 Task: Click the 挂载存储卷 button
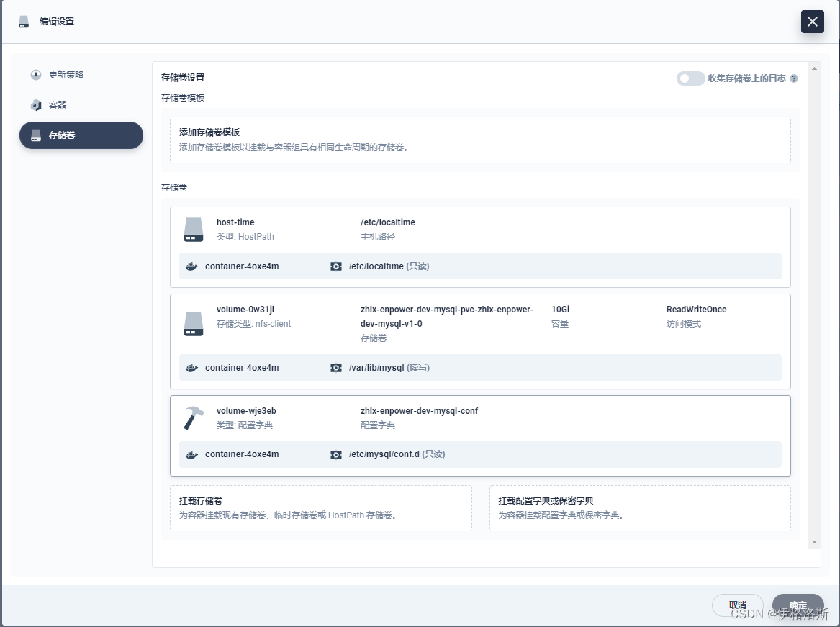[x=320, y=508]
